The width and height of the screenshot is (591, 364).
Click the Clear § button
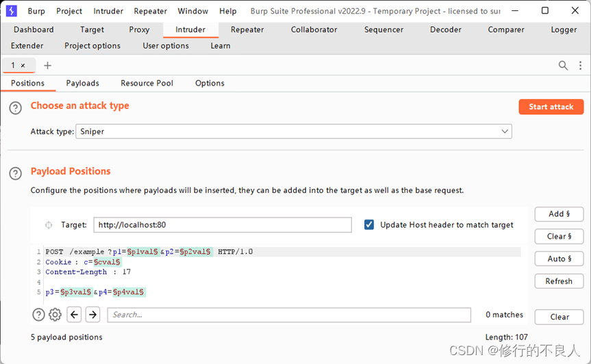[x=559, y=236]
